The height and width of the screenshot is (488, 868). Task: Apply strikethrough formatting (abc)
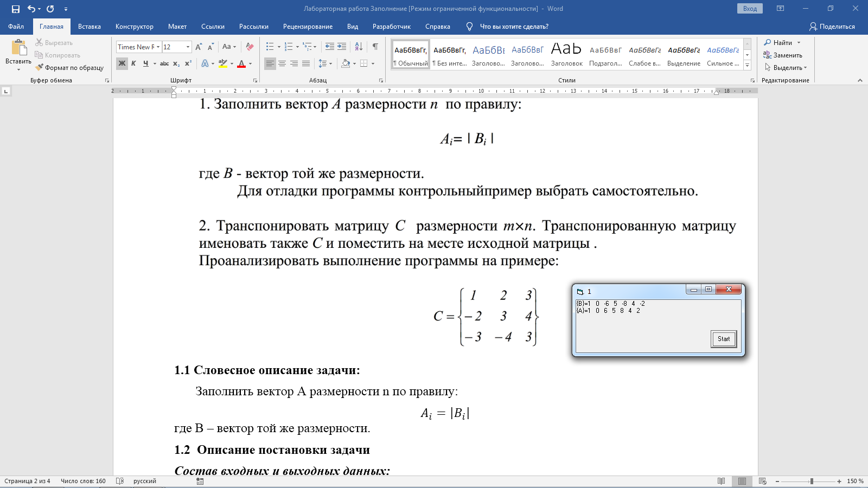pos(164,63)
